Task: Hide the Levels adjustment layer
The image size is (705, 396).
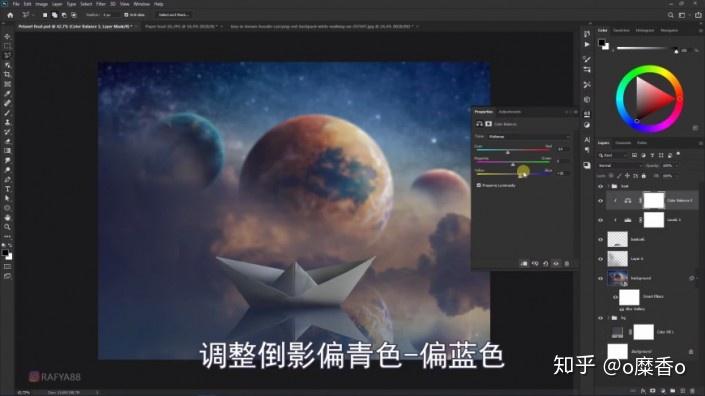Action: pyautogui.click(x=600, y=220)
